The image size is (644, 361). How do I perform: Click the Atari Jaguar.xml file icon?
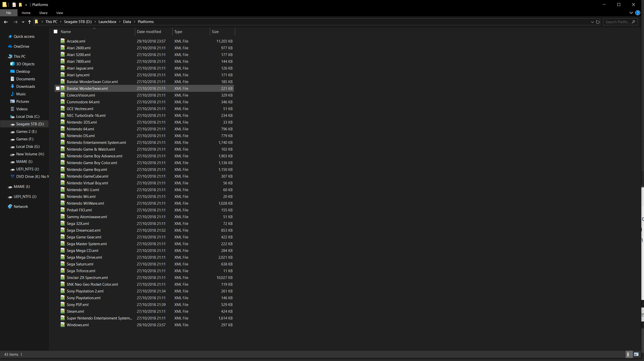coord(63,68)
